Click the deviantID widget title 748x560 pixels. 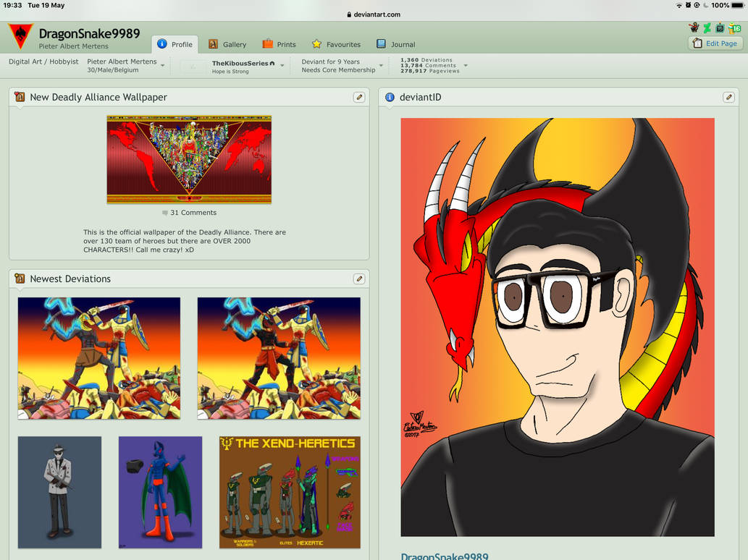(420, 97)
